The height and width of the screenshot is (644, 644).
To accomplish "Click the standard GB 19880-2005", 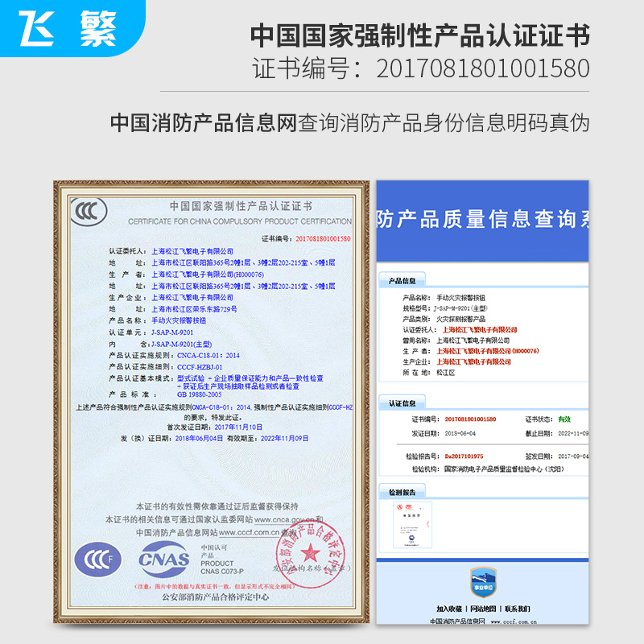I will 199,394.
